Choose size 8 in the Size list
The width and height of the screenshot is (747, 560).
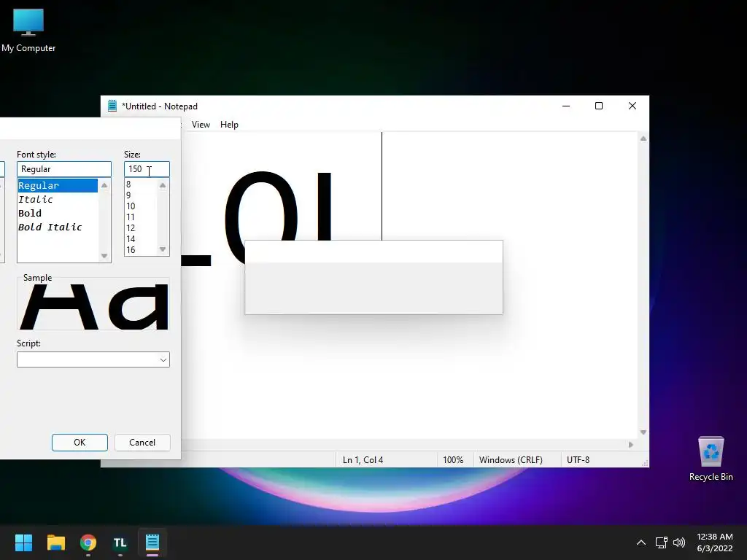coord(141,184)
